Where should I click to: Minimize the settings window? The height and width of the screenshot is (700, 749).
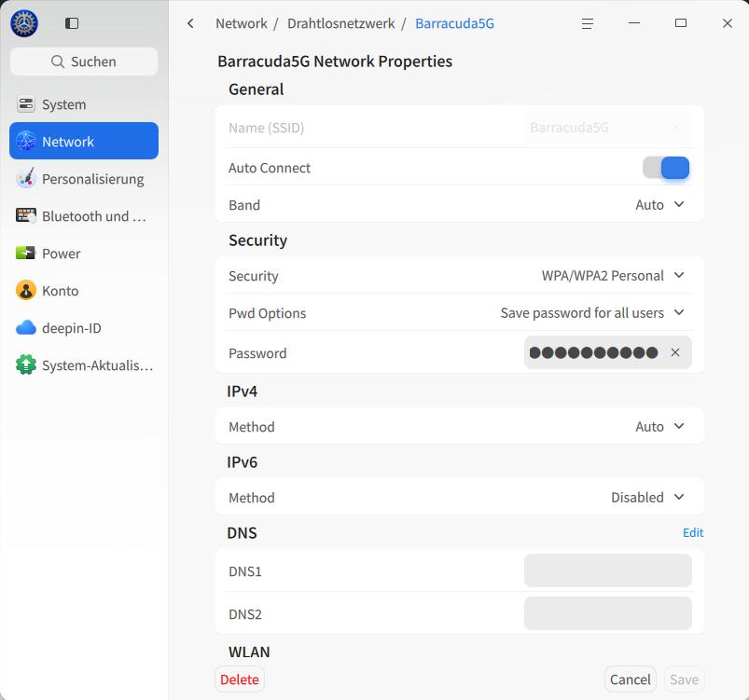point(634,23)
